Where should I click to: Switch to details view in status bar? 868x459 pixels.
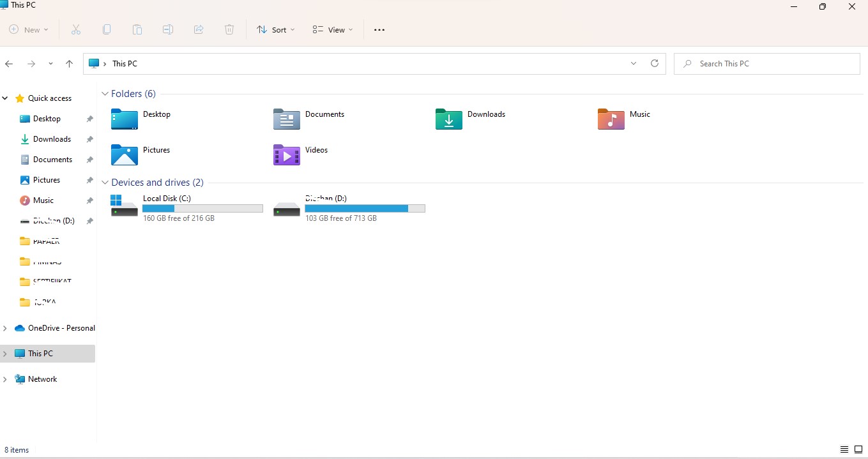point(844,450)
